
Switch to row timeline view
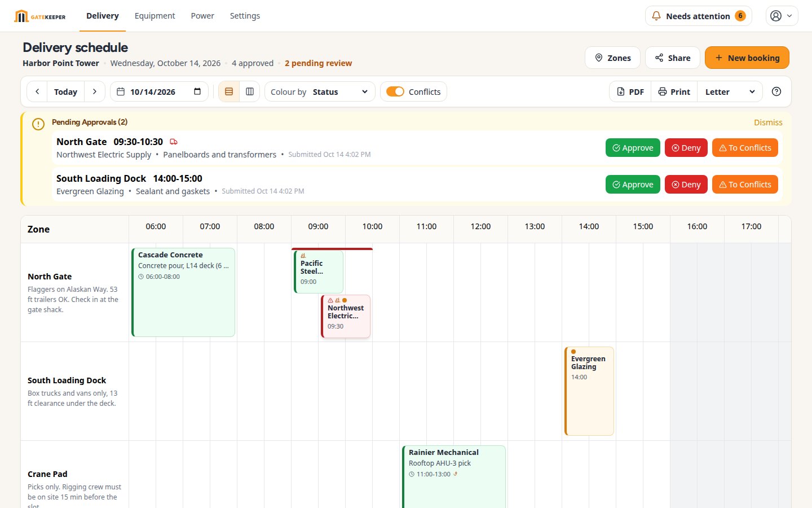click(229, 91)
